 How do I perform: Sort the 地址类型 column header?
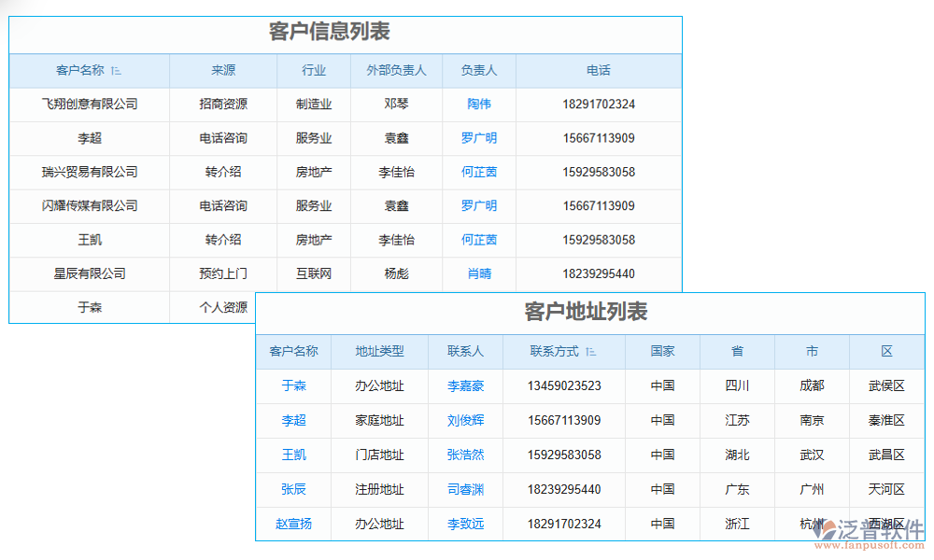click(x=378, y=352)
